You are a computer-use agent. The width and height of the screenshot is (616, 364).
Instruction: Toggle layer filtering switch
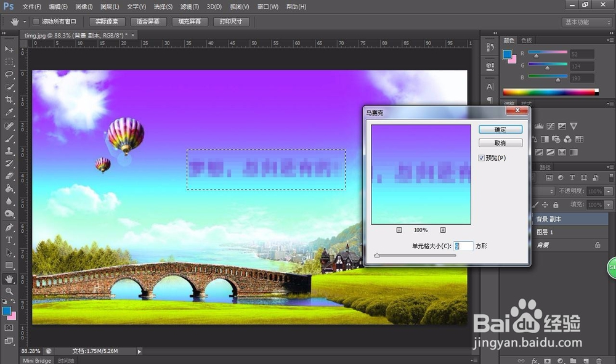pyautogui.click(x=611, y=177)
